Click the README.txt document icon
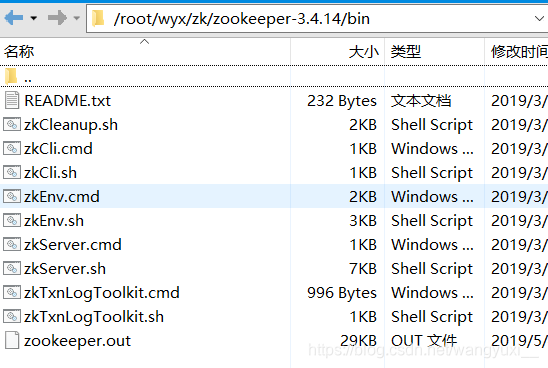548x368 pixels. 12,100
